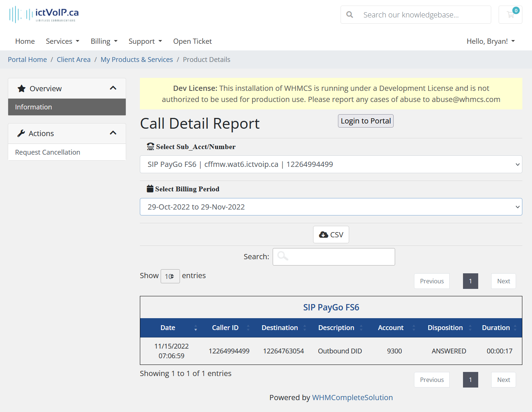Click the cloud download icon on CSV button
Viewport: 532px width, 412px height.
pos(324,235)
